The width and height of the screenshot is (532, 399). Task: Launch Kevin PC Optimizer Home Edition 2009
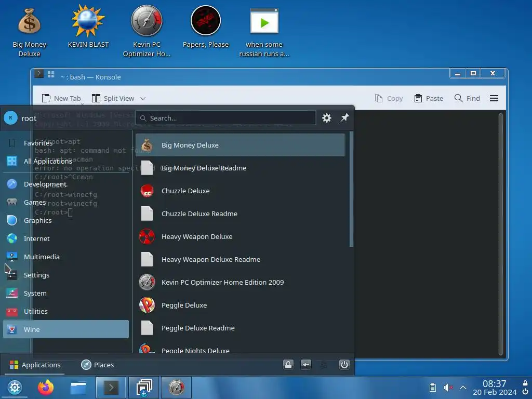pyautogui.click(x=240, y=282)
